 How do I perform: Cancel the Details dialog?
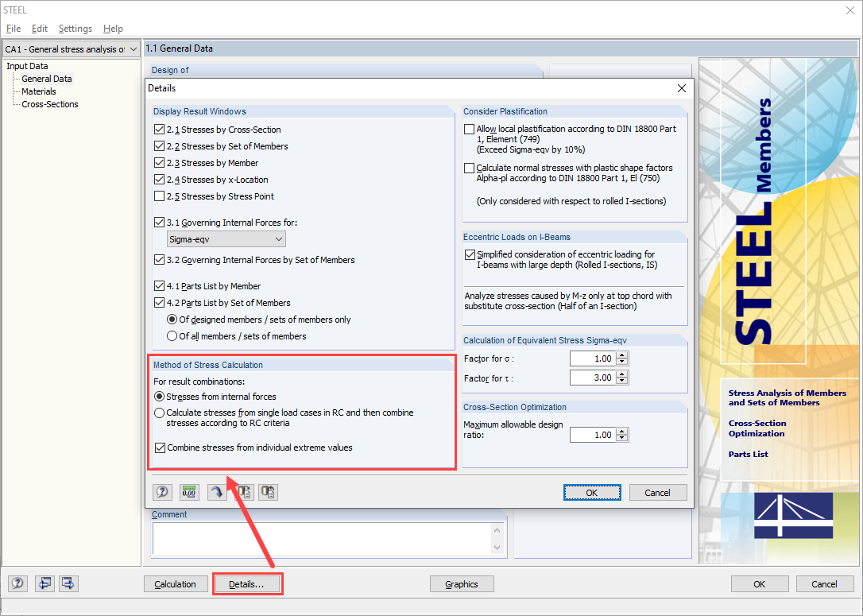point(658,493)
